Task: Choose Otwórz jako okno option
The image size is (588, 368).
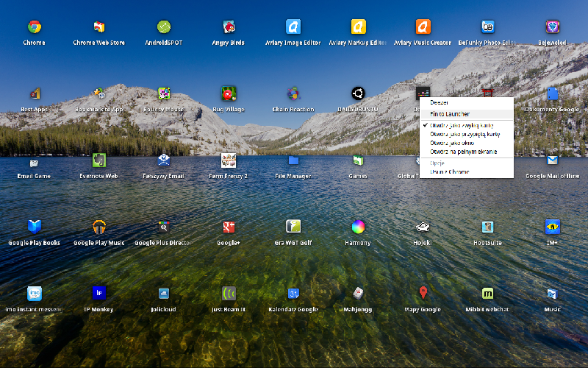Action: [467, 143]
